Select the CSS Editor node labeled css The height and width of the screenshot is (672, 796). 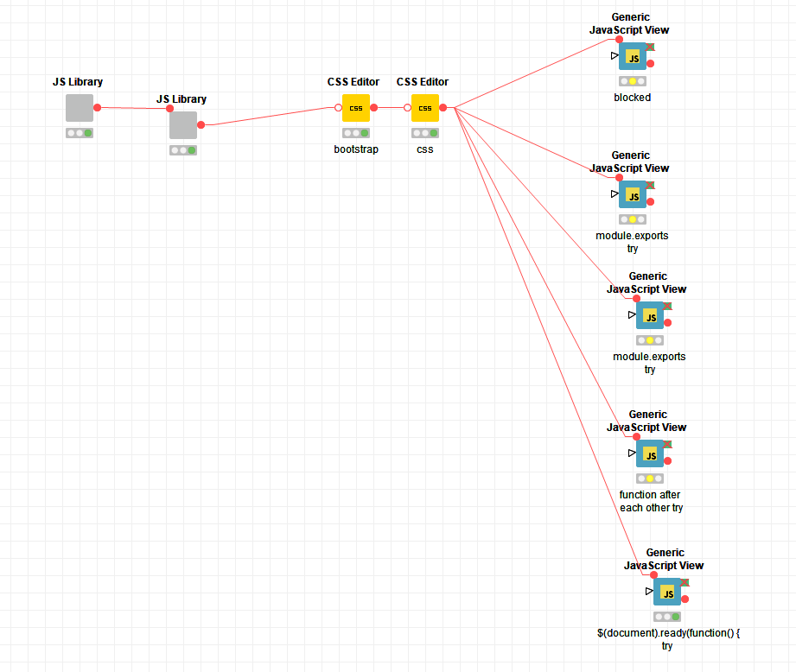(x=424, y=108)
